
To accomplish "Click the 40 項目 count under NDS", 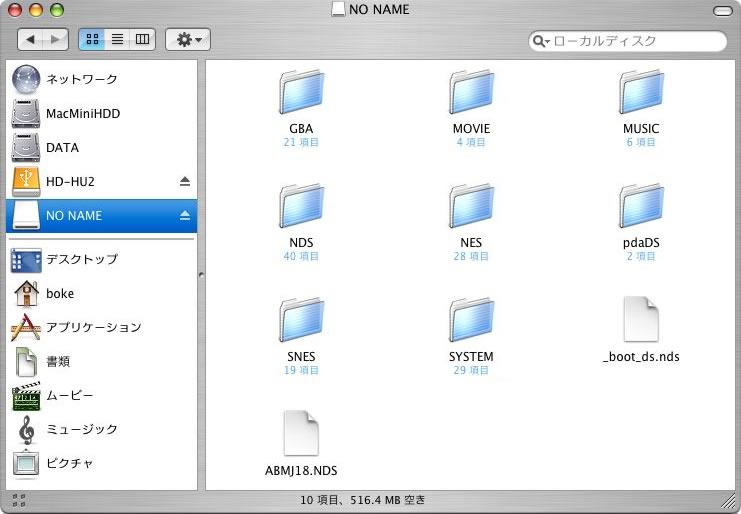I will (301, 256).
